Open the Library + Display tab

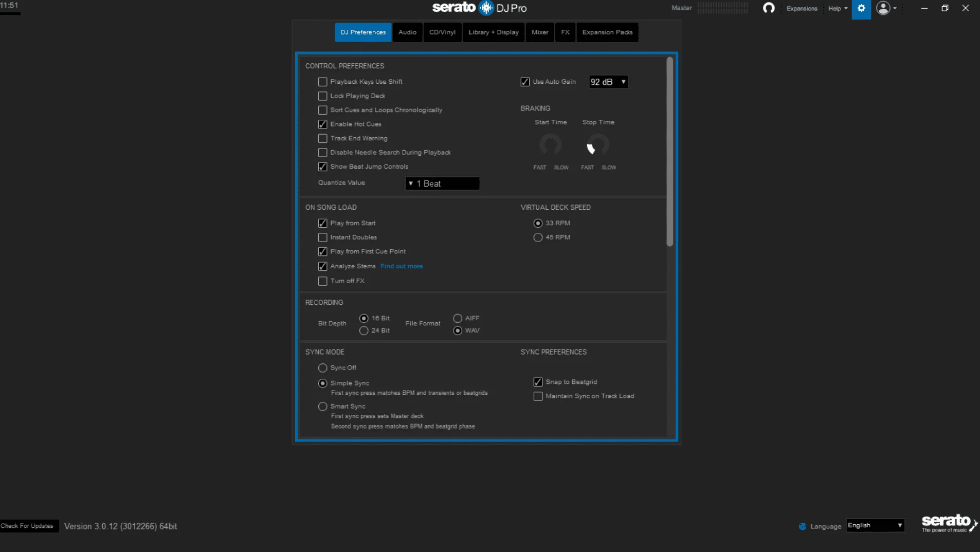tap(493, 32)
